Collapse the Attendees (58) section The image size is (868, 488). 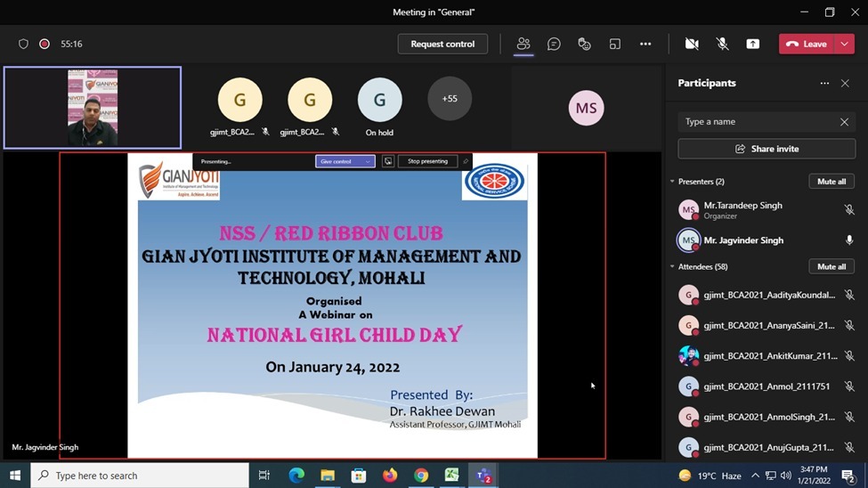pyautogui.click(x=672, y=266)
